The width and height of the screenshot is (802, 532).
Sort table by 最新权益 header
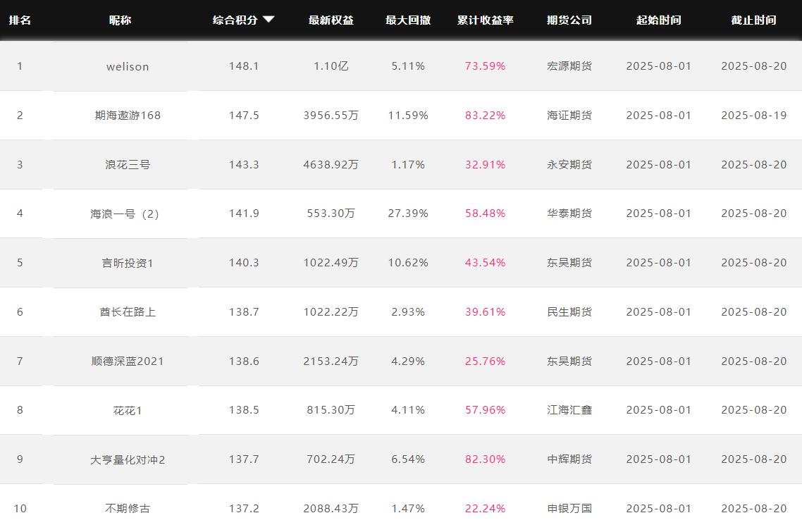pyautogui.click(x=331, y=20)
